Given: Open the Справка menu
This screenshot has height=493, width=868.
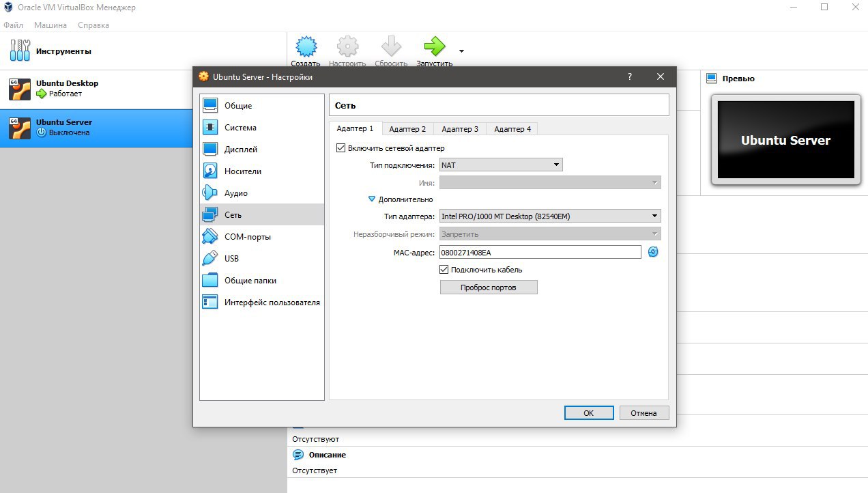Looking at the screenshot, I should (93, 25).
